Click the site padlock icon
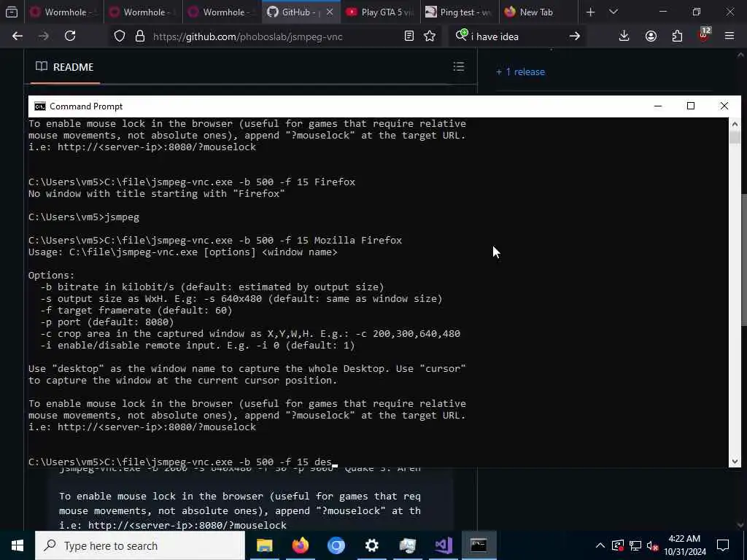The image size is (747, 560). 139,36
